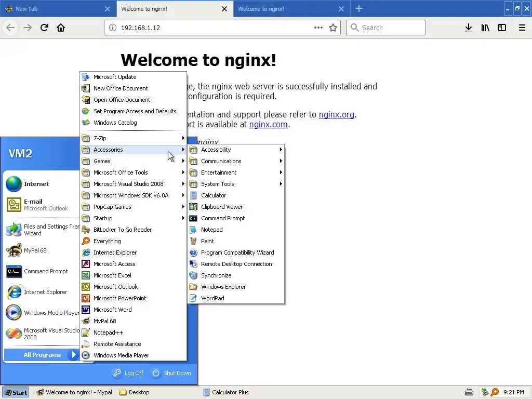Expand the Microsoft Office Tools folder
532x399 pixels.
point(134,172)
